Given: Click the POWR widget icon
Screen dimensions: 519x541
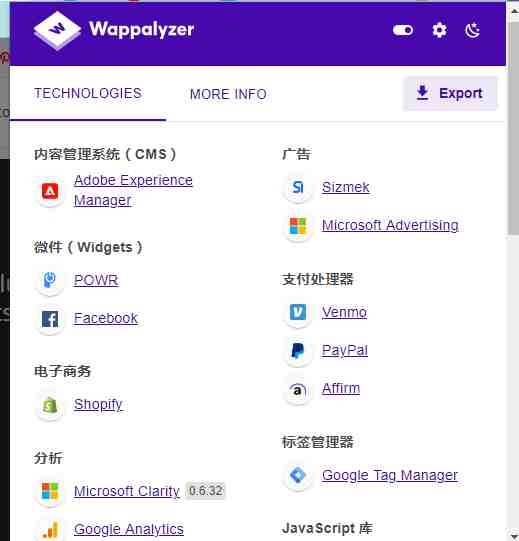Looking at the screenshot, I should coord(50,280).
